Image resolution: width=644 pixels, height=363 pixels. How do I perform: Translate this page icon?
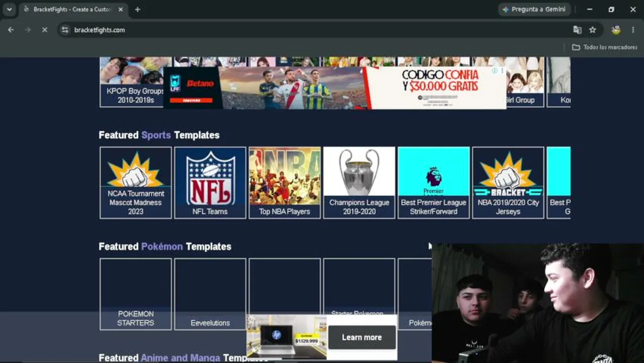point(577,30)
